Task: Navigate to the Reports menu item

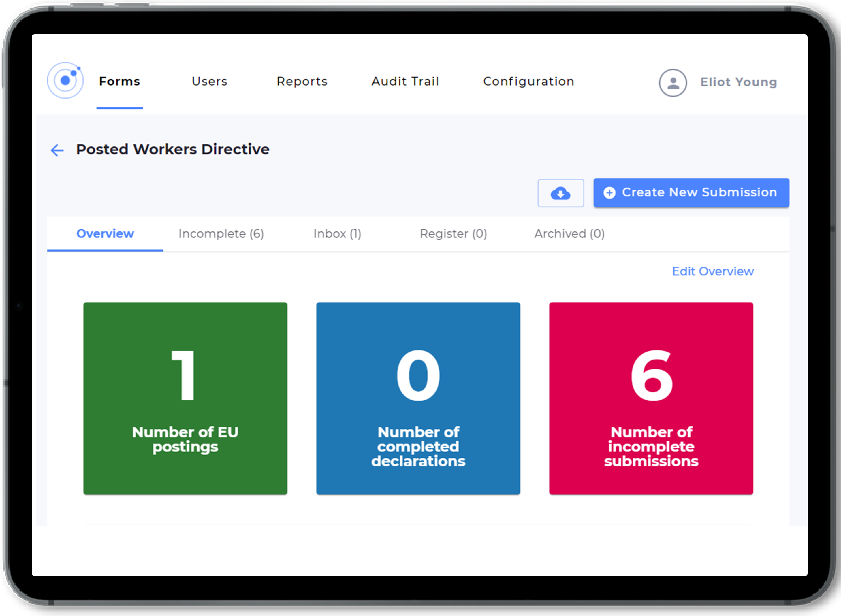Action: pyautogui.click(x=303, y=81)
